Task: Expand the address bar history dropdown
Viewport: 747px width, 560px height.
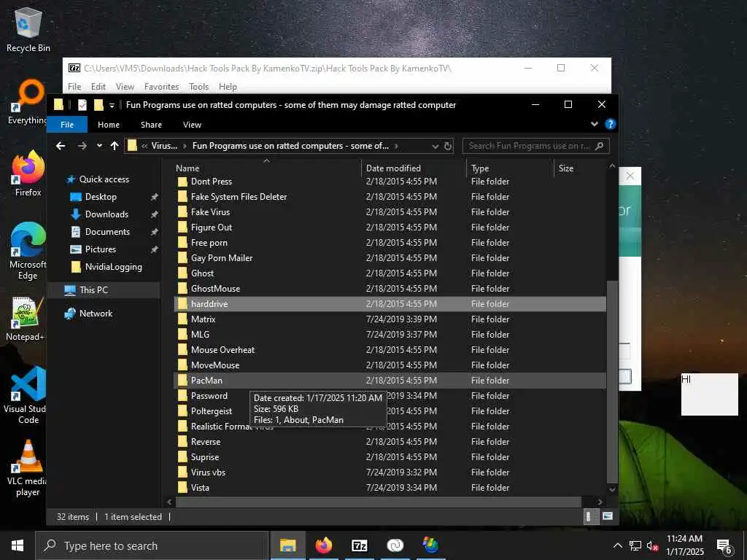Action: [435, 146]
